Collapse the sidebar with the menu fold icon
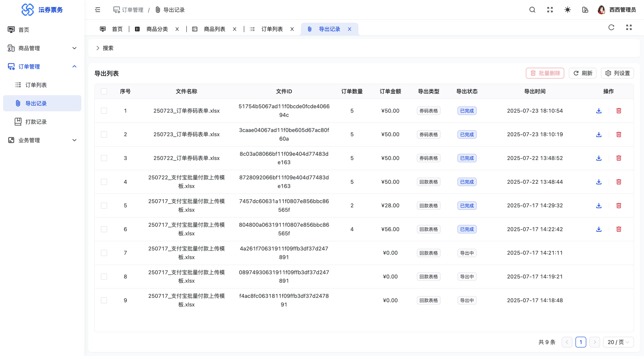644x356 pixels. (98, 10)
